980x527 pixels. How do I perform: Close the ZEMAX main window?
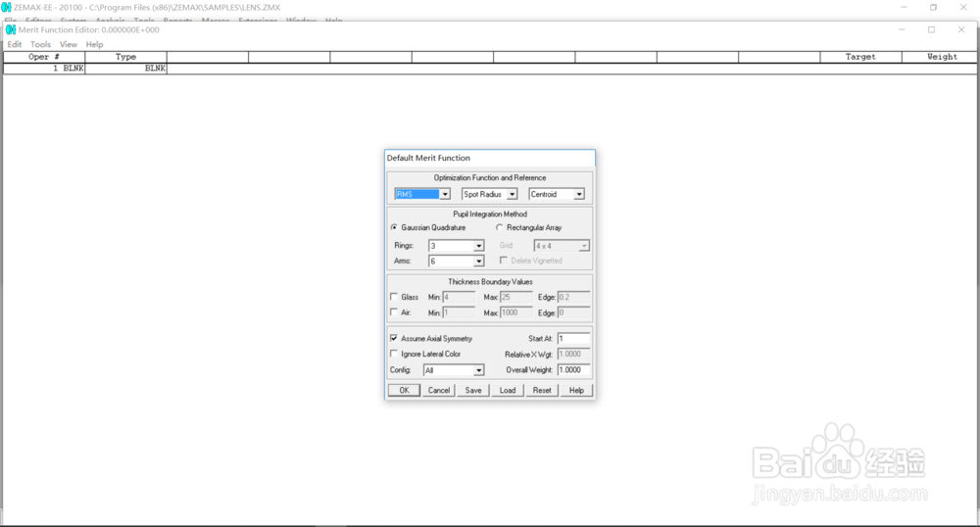point(963,7)
